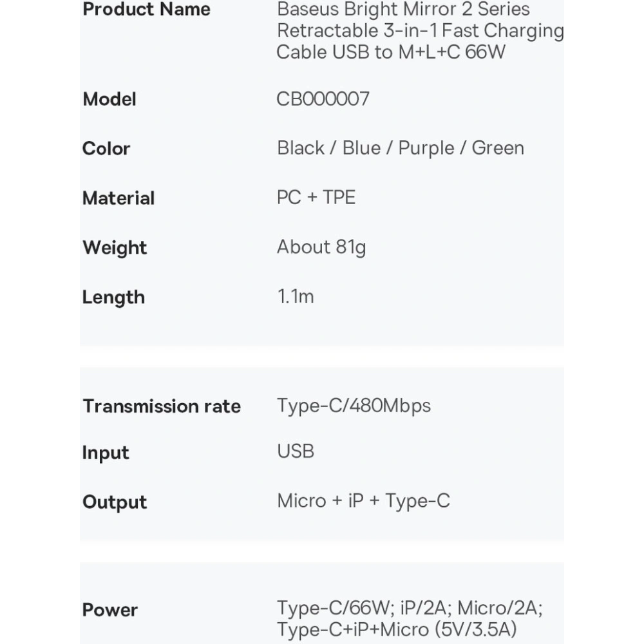Select the Black / Blue / Purple / Green value
644x644 pixels.
(x=400, y=147)
